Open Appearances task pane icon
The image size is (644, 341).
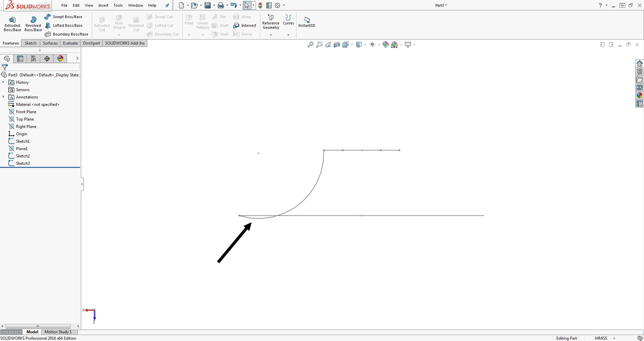click(640, 95)
